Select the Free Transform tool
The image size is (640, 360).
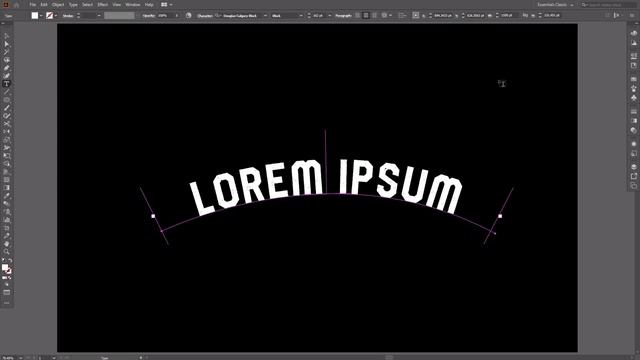coord(7,156)
